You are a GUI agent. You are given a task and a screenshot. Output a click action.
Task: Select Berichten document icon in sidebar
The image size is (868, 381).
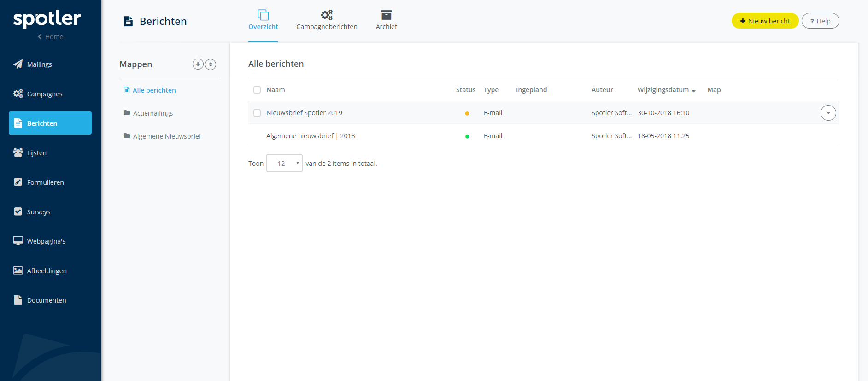pos(18,123)
